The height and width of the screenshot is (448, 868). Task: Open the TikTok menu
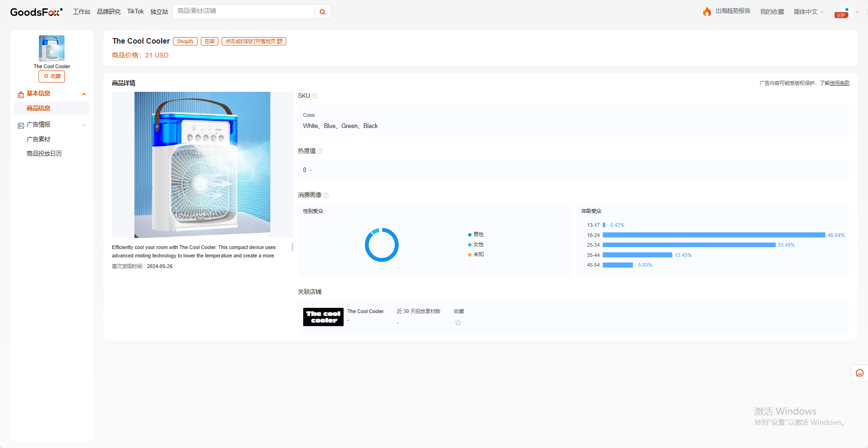click(135, 12)
